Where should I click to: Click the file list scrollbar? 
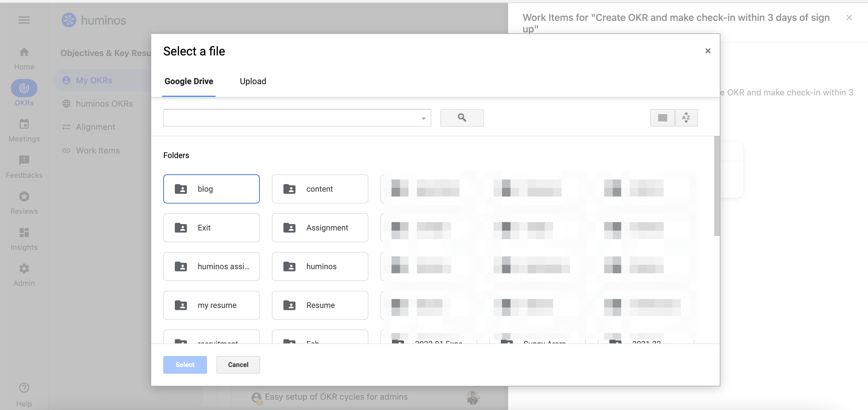pos(717,186)
